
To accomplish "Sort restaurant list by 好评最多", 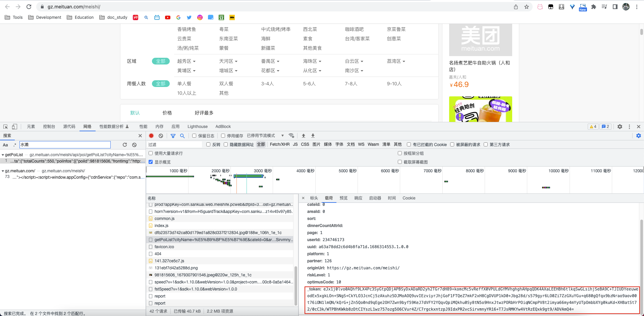I will 204,113.
